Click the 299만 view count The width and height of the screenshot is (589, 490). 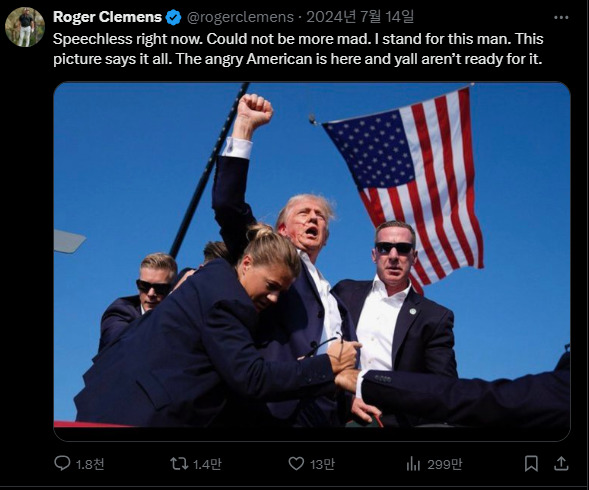[445, 464]
